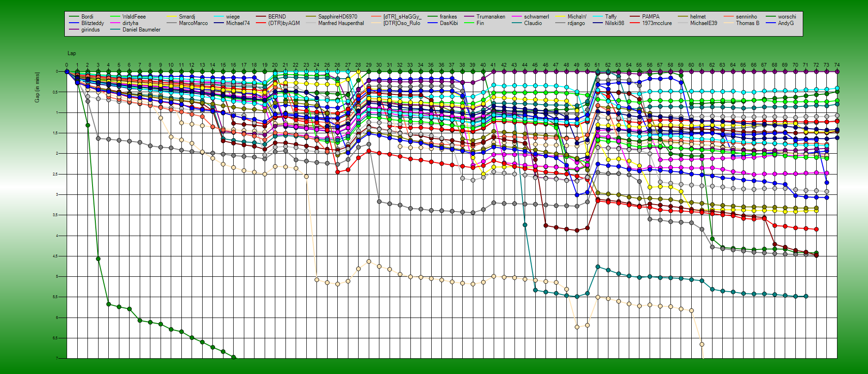Click the dirtyha legend entry
This screenshot has width=868, height=374.
pos(130,23)
